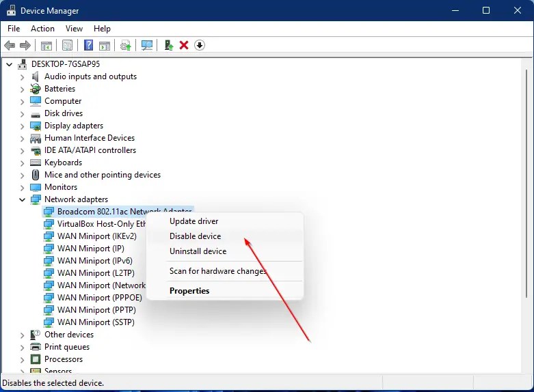
Task: Click the Computer category monitor icon
Action: [x=36, y=101]
